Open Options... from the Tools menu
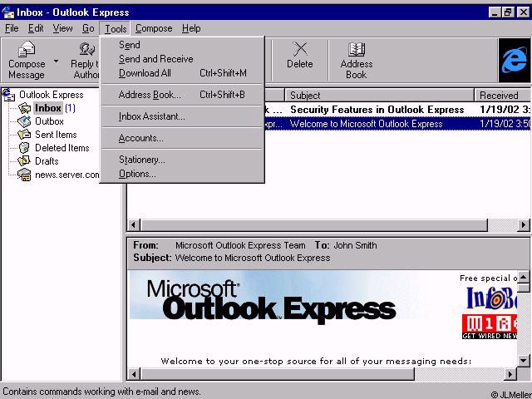The image size is (532, 399). [182, 174]
